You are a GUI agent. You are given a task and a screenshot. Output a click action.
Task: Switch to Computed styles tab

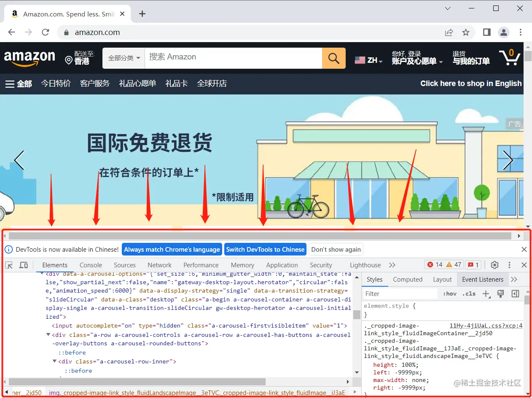[x=408, y=279]
